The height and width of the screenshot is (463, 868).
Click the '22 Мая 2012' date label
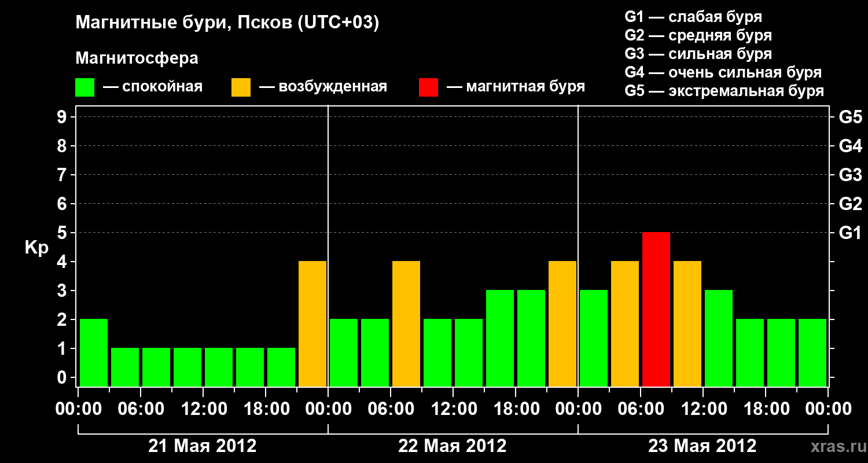tap(453, 446)
